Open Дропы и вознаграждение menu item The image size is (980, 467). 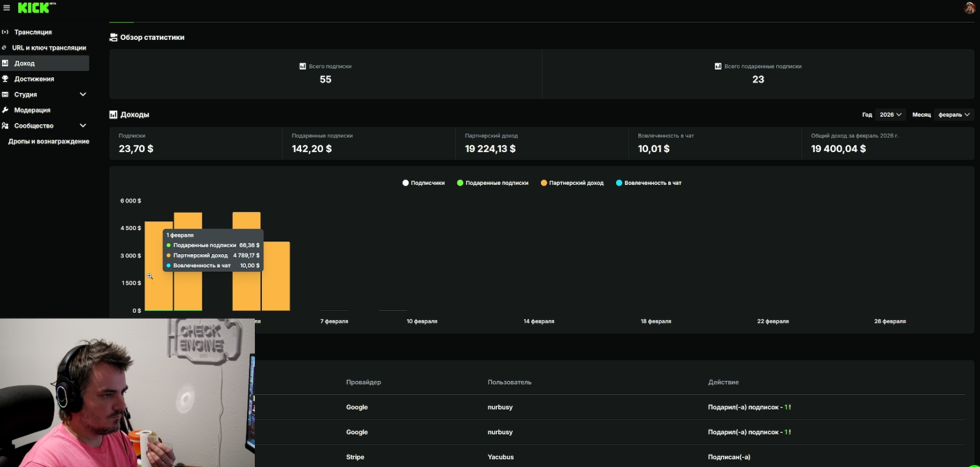point(49,141)
